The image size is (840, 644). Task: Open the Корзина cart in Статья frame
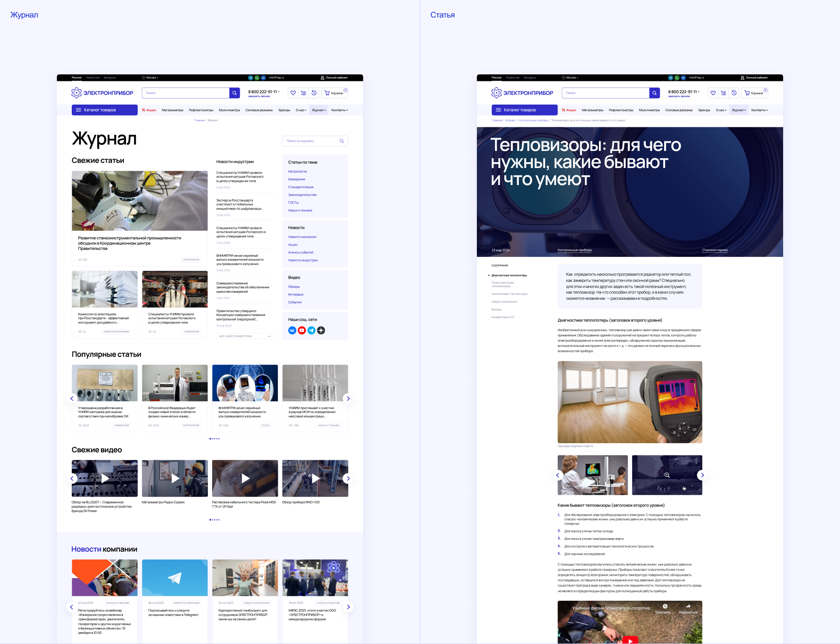point(755,93)
